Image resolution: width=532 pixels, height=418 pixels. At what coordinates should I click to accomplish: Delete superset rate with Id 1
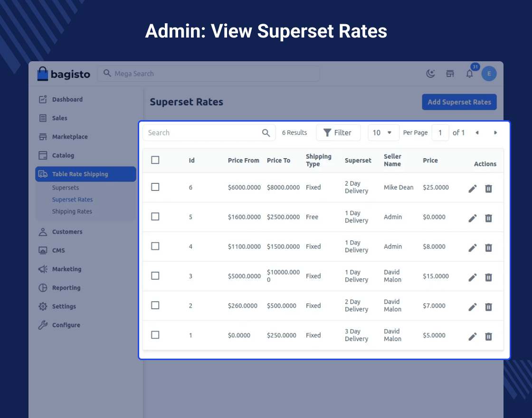click(x=488, y=336)
